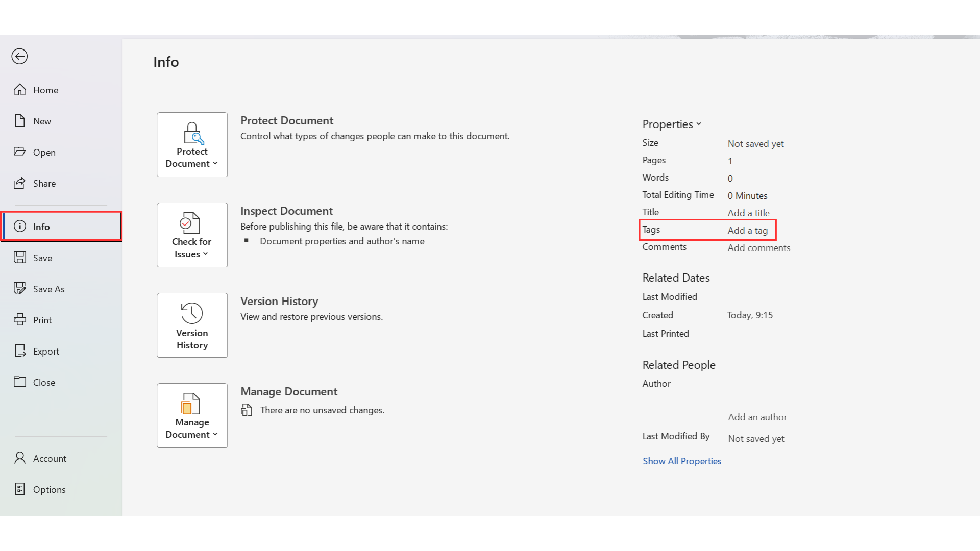This screenshot has height=551, width=980.
Task: Click the Add a title field
Action: point(748,213)
